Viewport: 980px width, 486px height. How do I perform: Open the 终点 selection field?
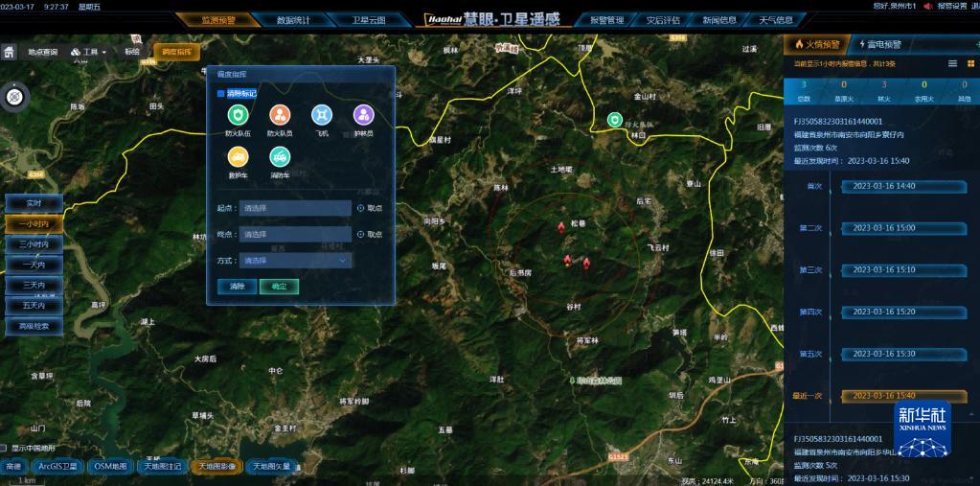pos(295,234)
